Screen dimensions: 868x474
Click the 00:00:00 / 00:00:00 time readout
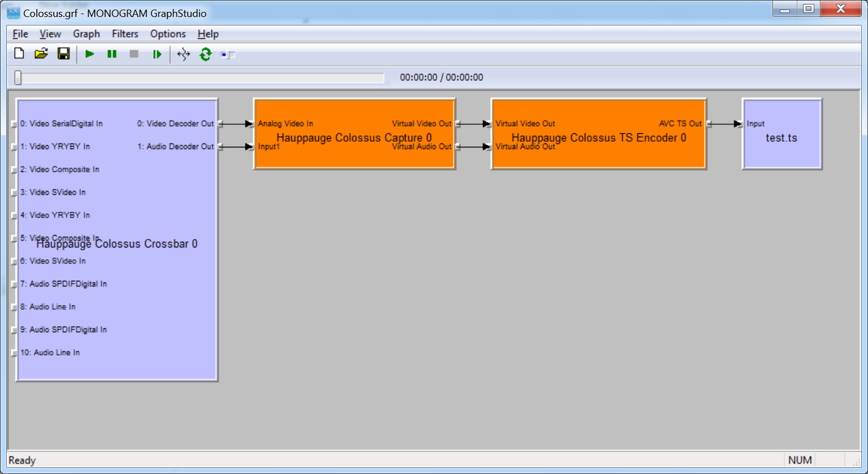(x=442, y=77)
